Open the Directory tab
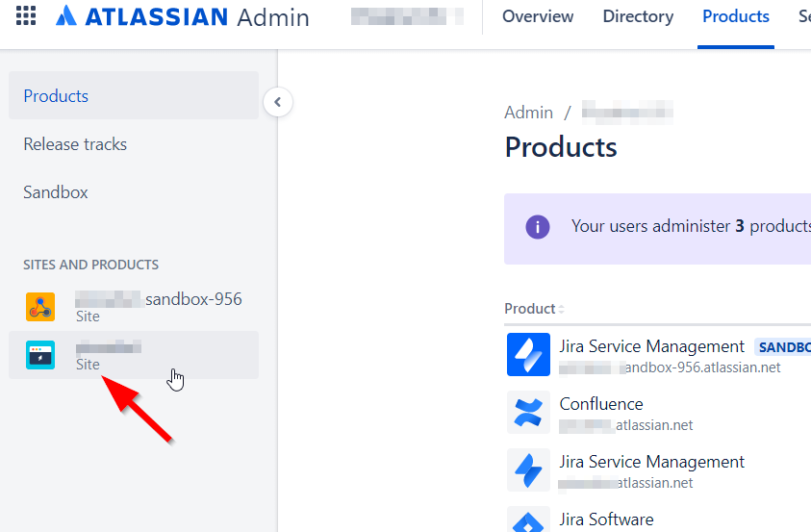Image resolution: width=811 pixels, height=532 pixels. click(x=638, y=16)
